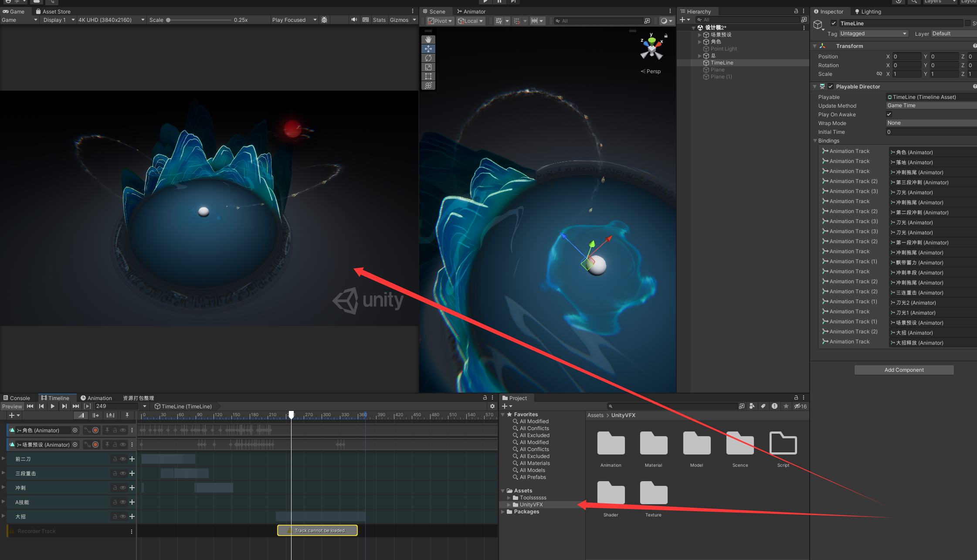The image size is (977, 560).
Task: Click the Add Component button
Action: [904, 370]
